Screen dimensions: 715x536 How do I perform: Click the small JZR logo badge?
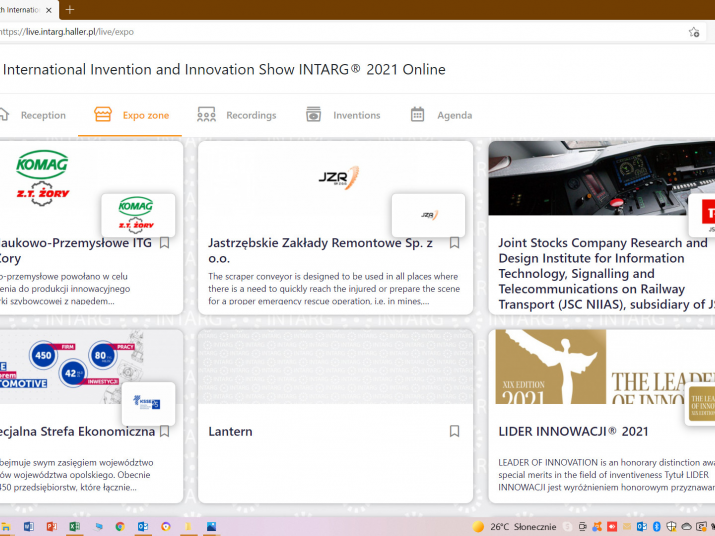[428, 215]
